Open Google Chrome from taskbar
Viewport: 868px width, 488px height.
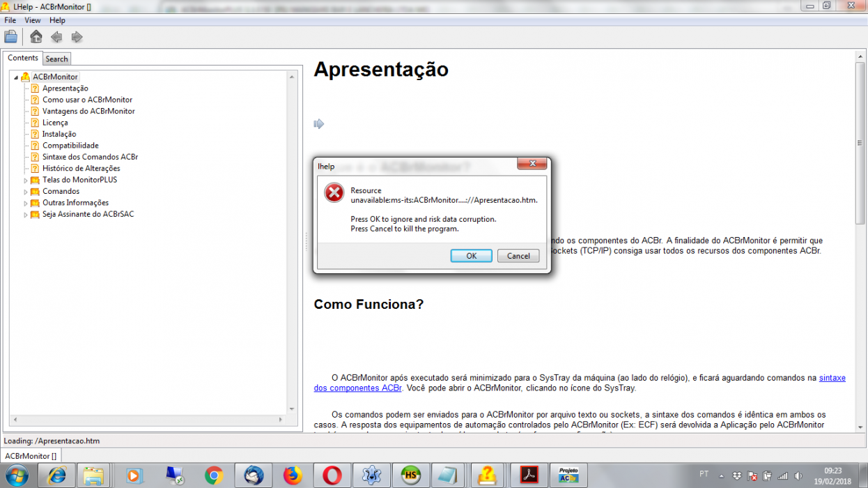point(214,475)
